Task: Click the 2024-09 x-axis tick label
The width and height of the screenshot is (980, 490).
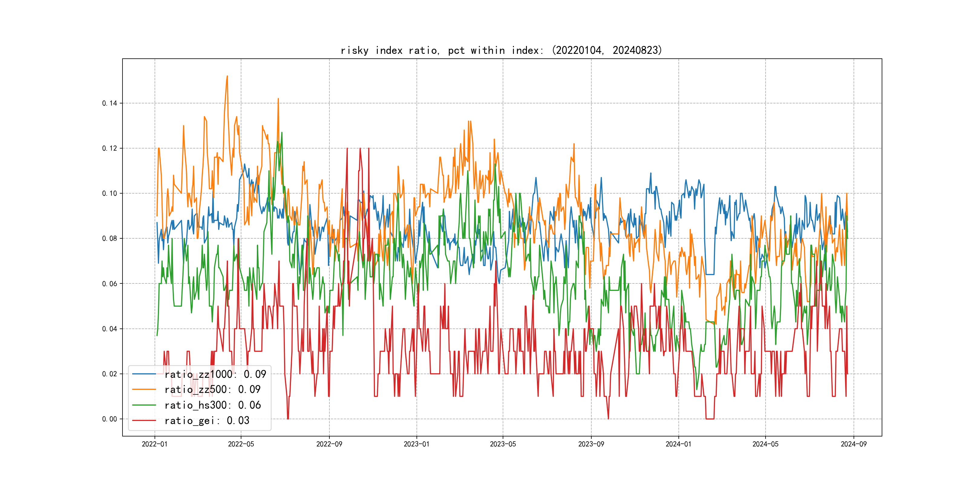Action: (854, 444)
